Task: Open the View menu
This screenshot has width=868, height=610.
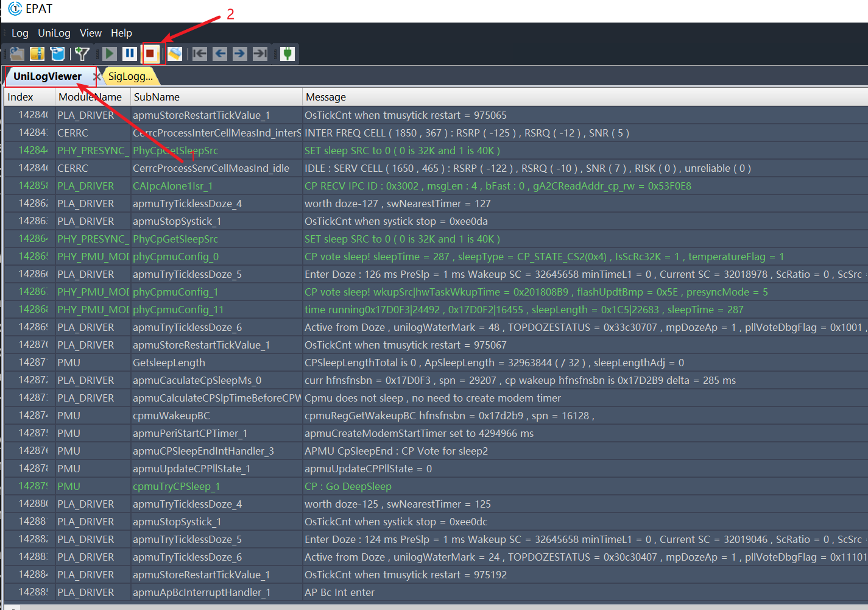Action: [91, 33]
